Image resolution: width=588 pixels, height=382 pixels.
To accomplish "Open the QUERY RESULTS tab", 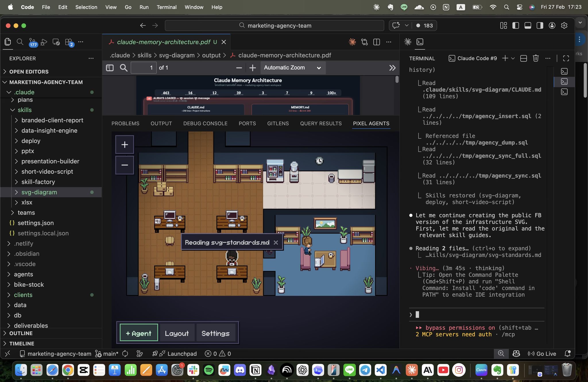I will tap(321, 124).
